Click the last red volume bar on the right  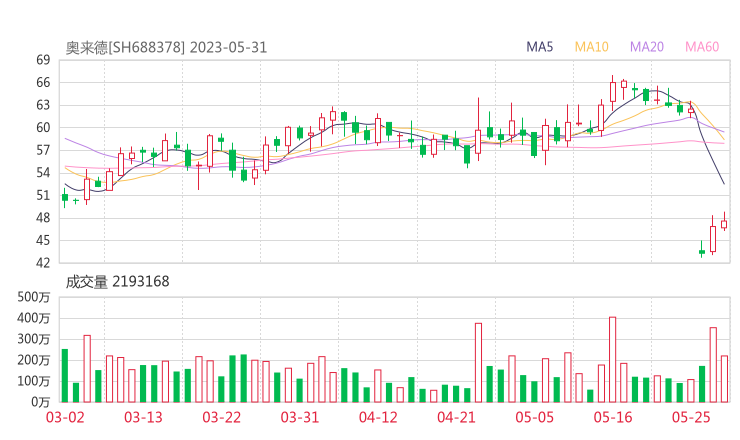[724, 379]
